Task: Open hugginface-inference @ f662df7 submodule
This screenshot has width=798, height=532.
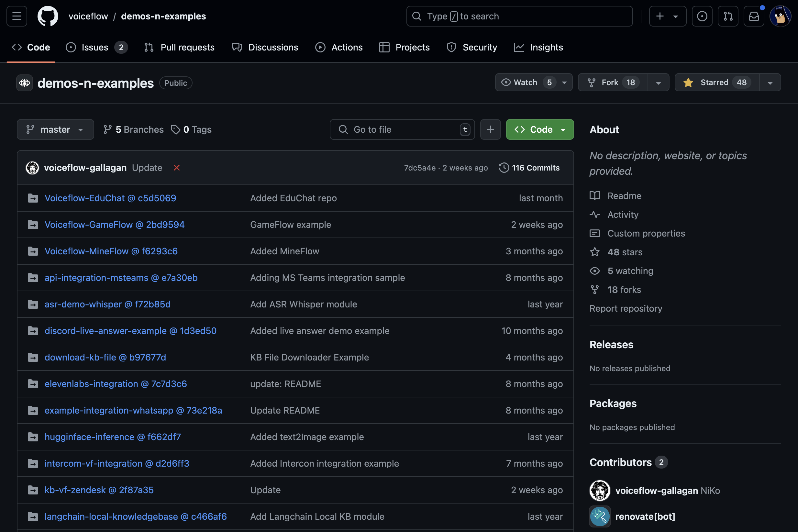Action: click(x=113, y=437)
